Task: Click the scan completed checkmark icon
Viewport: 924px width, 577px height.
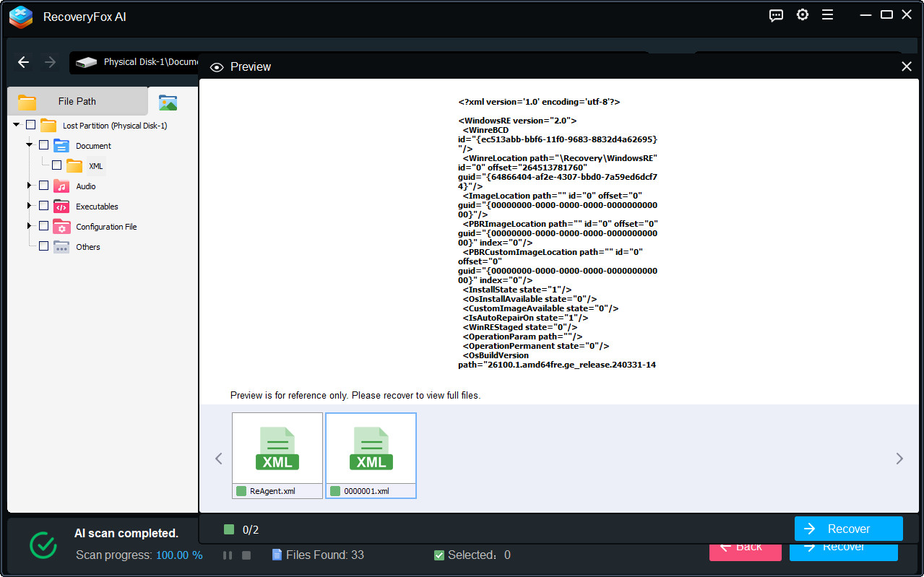Action: 43,545
